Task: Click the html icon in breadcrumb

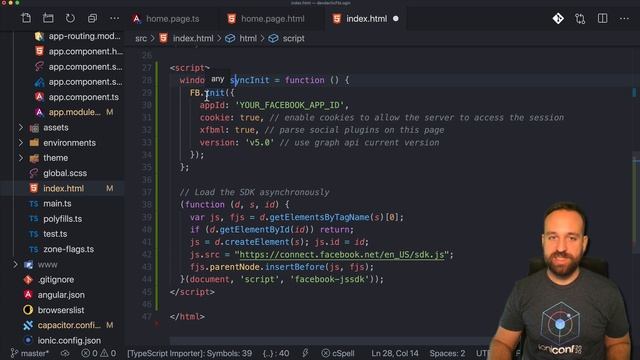Action: pyautogui.click(x=230, y=38)
